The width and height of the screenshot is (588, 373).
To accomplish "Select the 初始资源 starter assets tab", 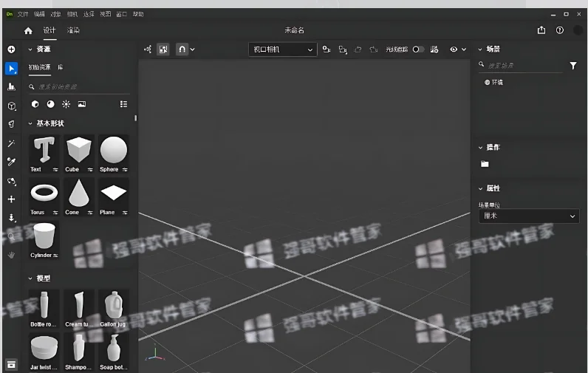I will pos(39,67).
